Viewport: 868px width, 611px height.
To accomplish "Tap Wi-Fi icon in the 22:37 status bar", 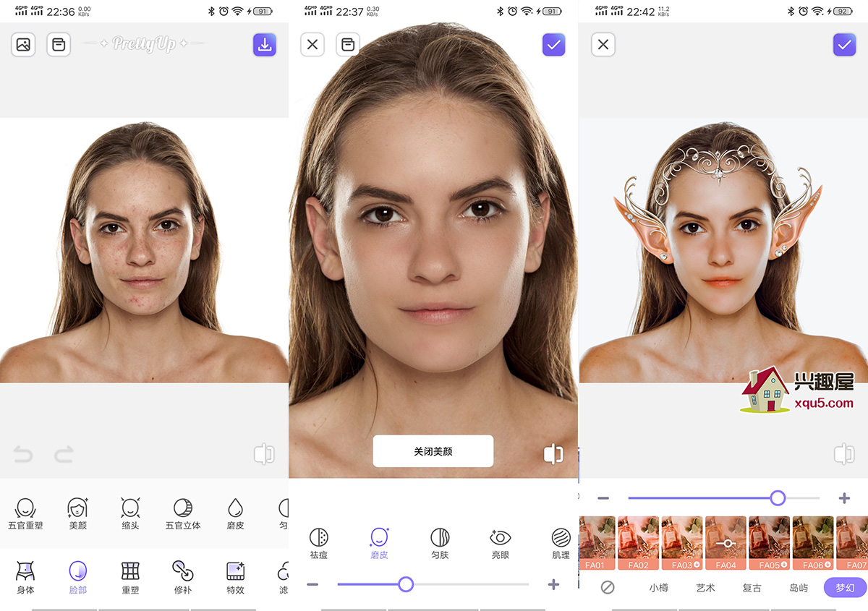I will [527, 11].
